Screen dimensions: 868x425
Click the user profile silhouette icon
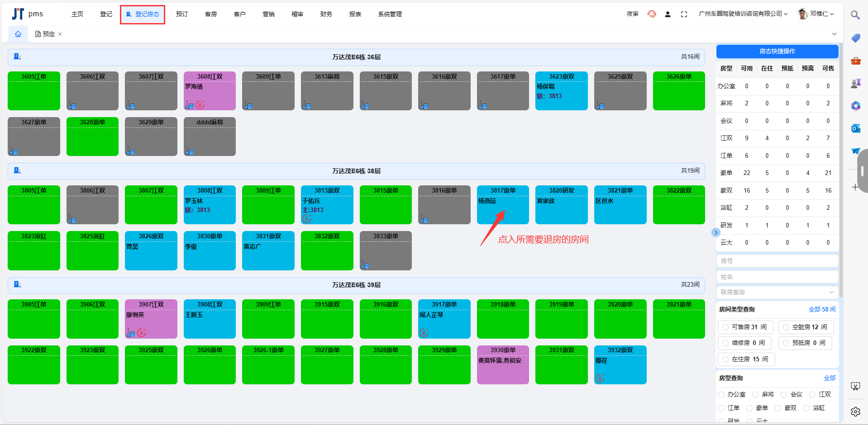pyautogui.click(x=668, y=14)
